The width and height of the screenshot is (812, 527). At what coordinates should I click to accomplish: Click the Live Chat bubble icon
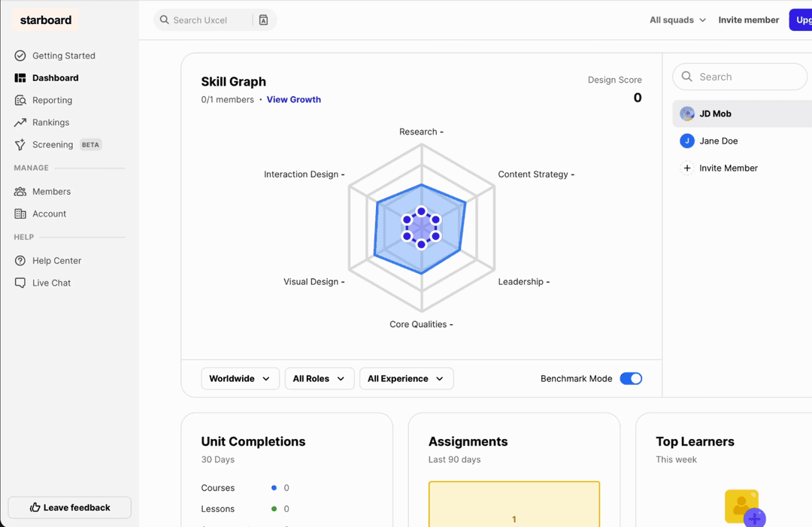pos(20,283)
